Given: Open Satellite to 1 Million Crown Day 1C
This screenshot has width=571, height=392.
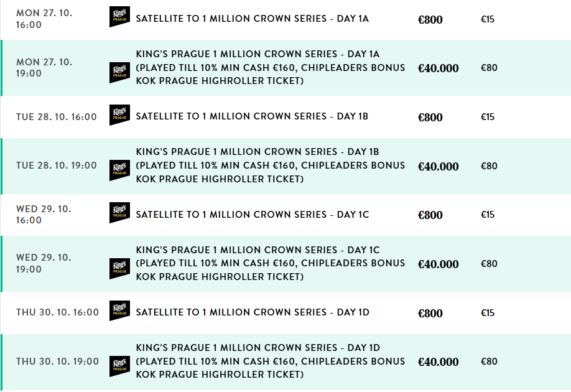Looking at the screenshot, I should [252, 215].
